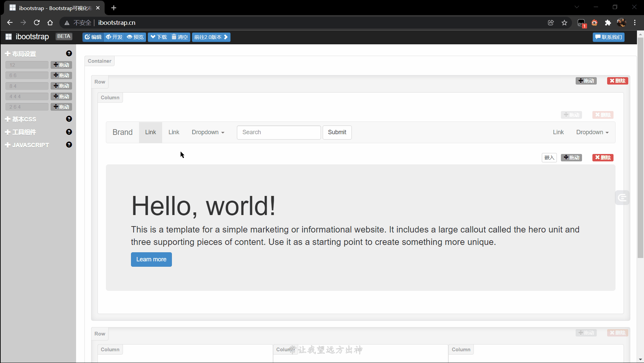Click into the navbar Search field
The image size is (644, 363).
point(278,132)
